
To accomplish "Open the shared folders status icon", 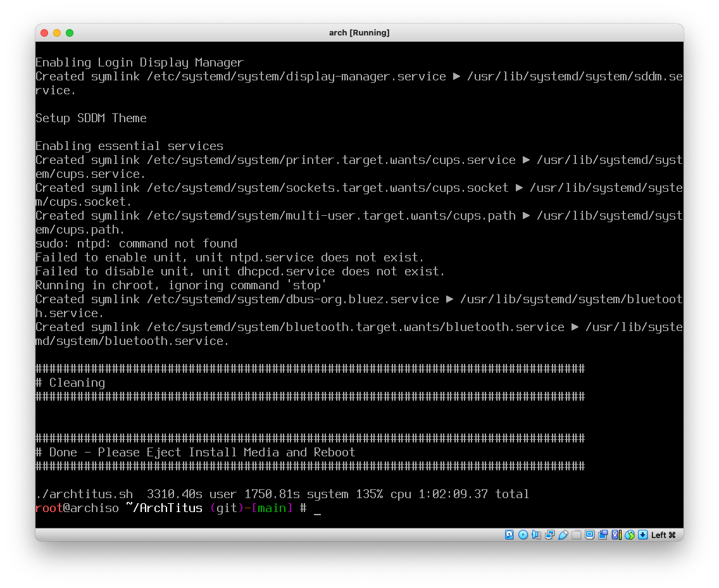I will tap(577, 535).
